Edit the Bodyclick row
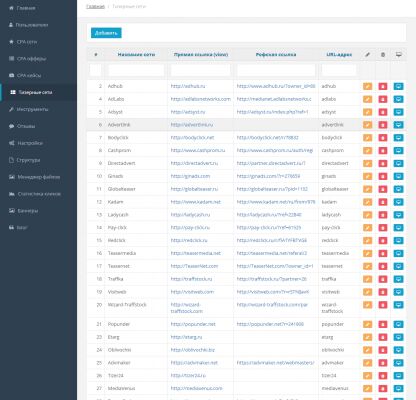The height and width of the screenshot is (400, 416). click(x=367, y=138)
